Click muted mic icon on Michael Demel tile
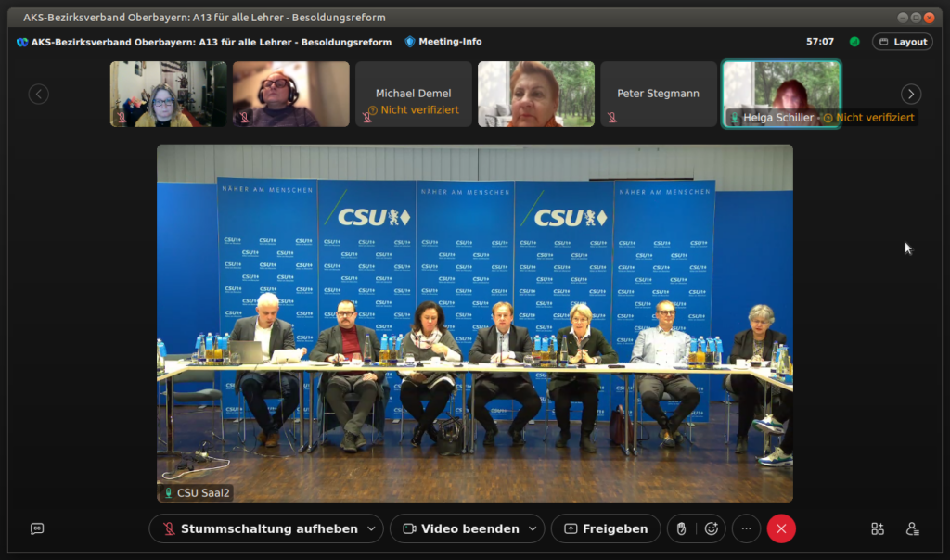The image size is (950, 560). point(366,117)
